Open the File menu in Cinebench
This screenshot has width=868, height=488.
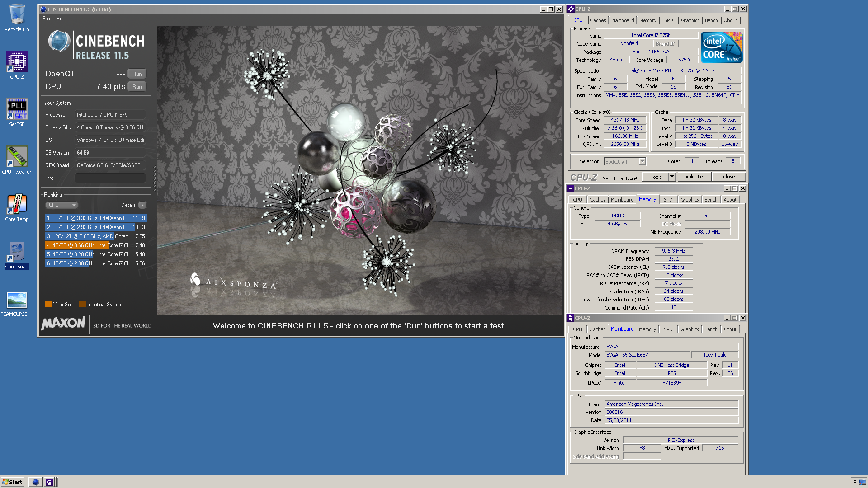(46, 19)
